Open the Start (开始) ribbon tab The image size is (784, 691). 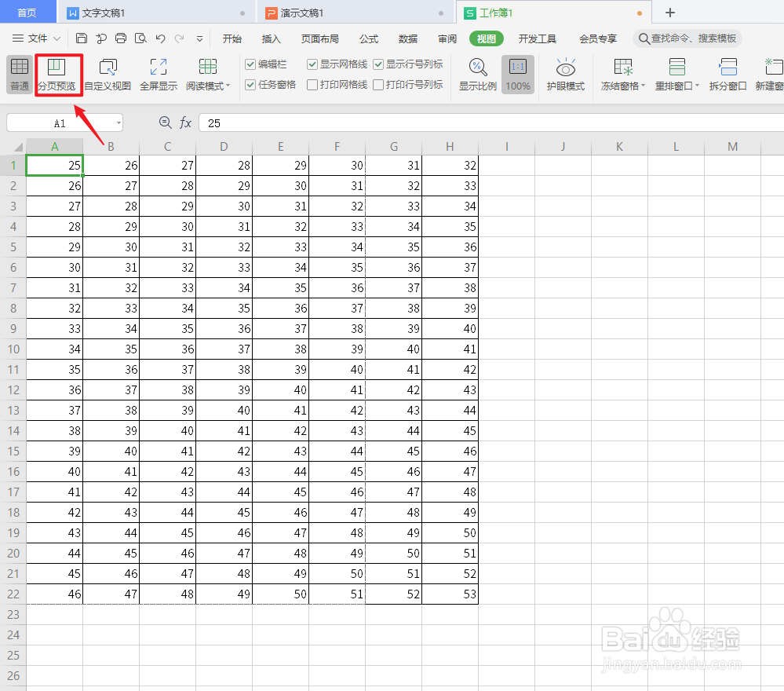(232, 38)
